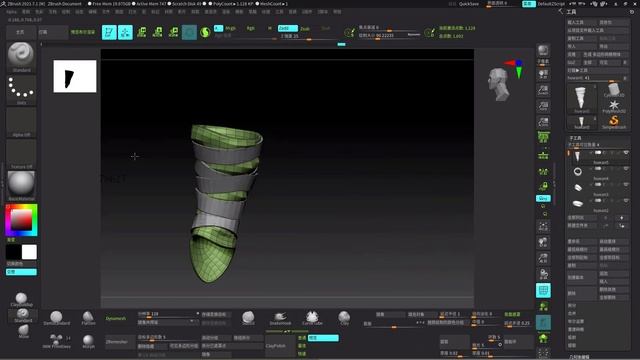
Task: Activate the Move transform icon
Action: click(x=142, y=32)
